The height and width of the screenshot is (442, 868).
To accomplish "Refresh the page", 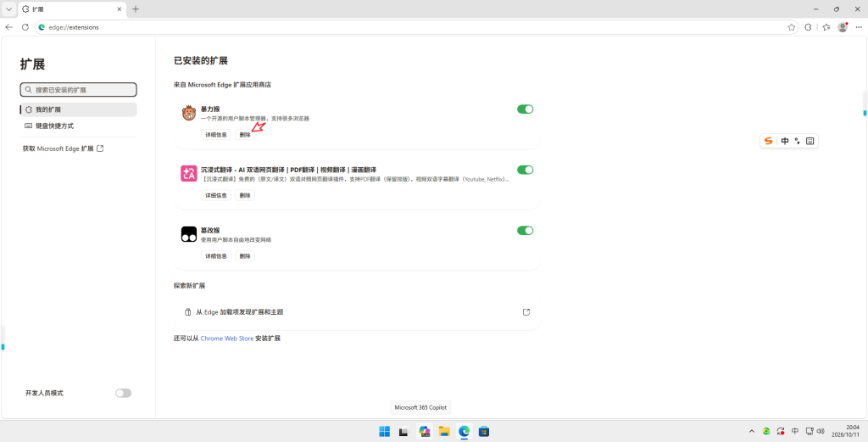I will (25, 27).
